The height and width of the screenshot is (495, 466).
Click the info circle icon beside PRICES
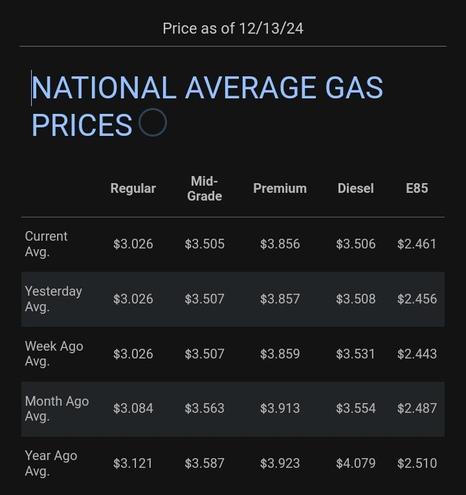pyautogui.click(x=153, y=122)
